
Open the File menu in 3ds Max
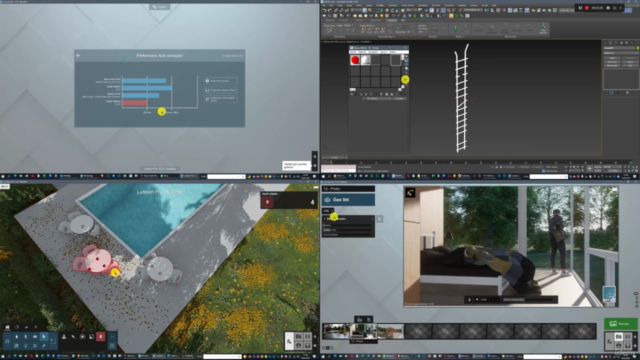[x=324, y=5]
